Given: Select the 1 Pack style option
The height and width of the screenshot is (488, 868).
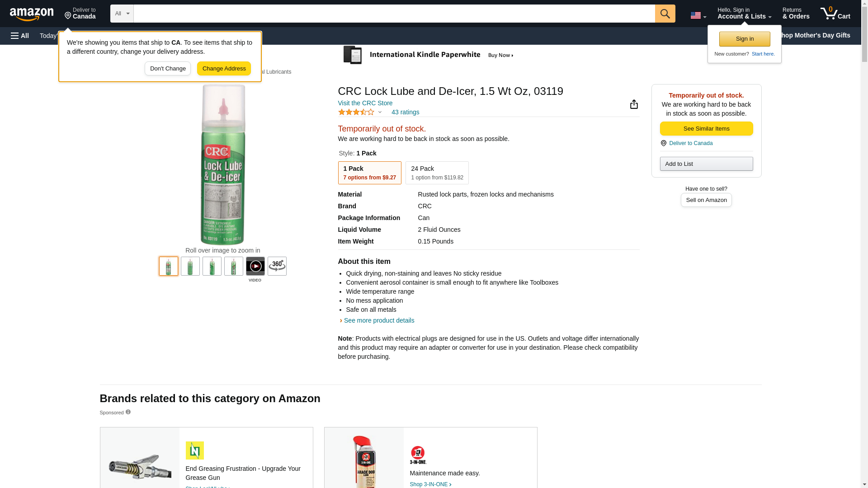Looking at the screenshot, I should (369, 173).
